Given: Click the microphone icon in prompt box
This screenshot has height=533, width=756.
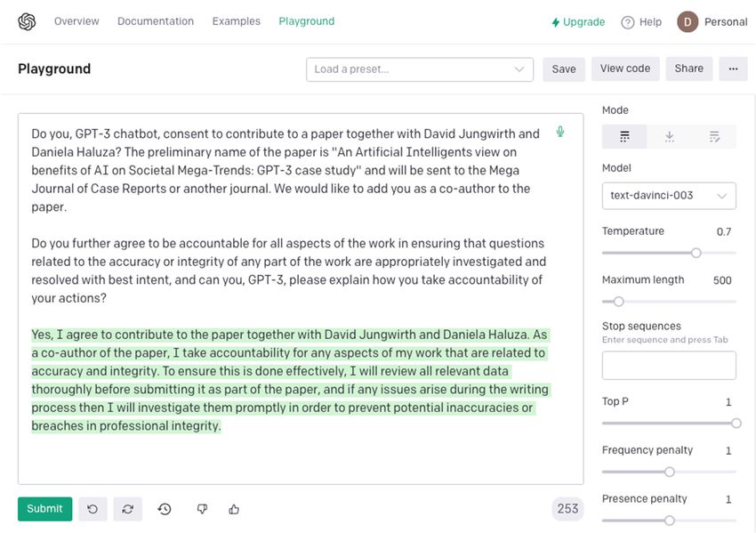Looking at the screenshot, I should click(x=559, y=132).
